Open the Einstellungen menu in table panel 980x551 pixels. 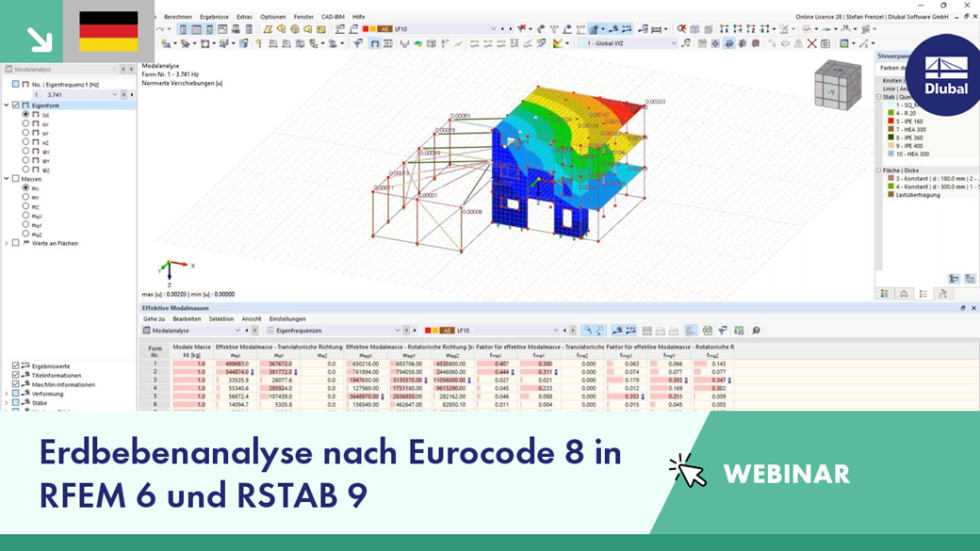pos(287,318)
